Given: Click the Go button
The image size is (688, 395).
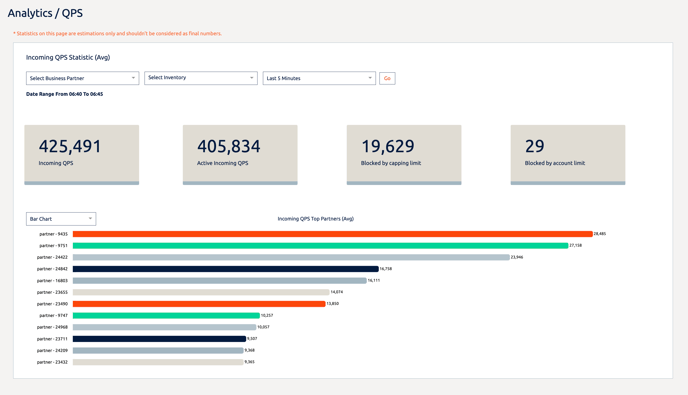Looking at the screenshot, I should tap(387, 78).
